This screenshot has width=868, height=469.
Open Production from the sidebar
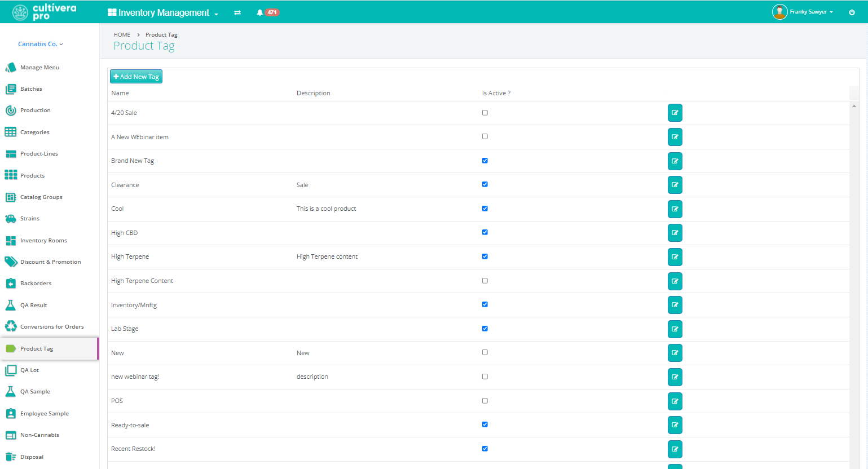click(x=35, y=110)
